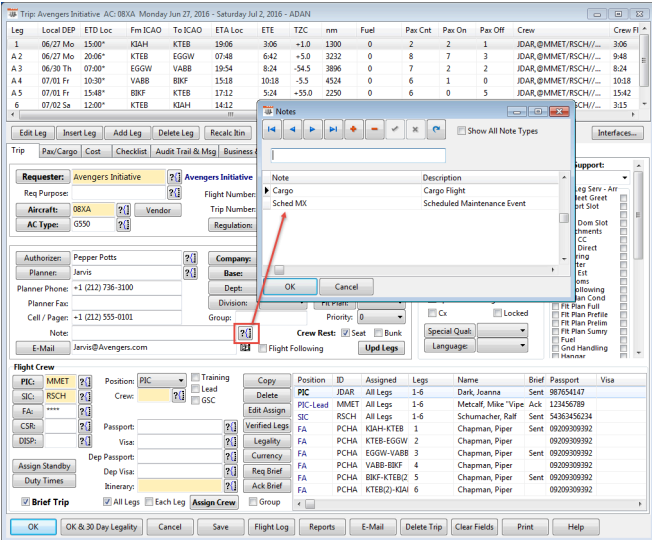
Task: Toggle the Cx checkbox
Action: tap(432, 313)
